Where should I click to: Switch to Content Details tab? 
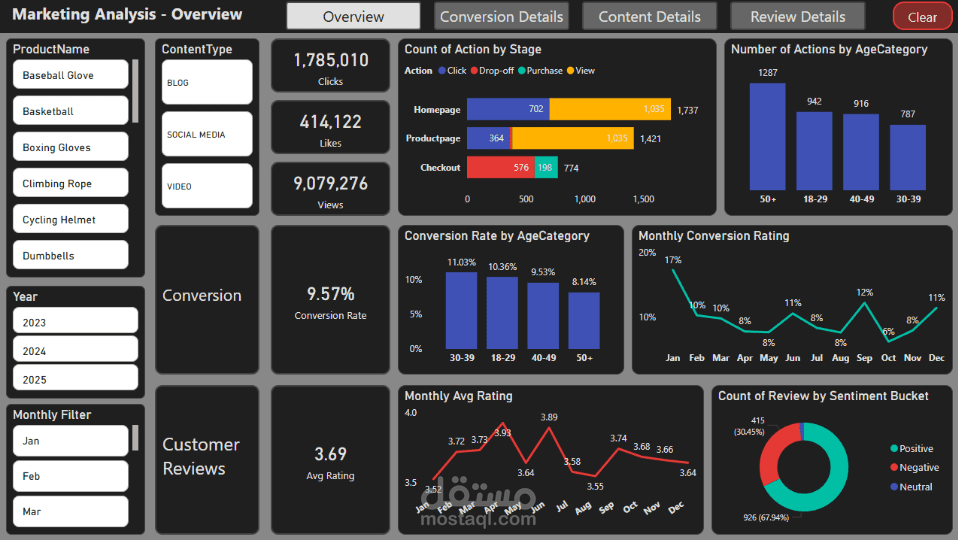tap(649, 16)
